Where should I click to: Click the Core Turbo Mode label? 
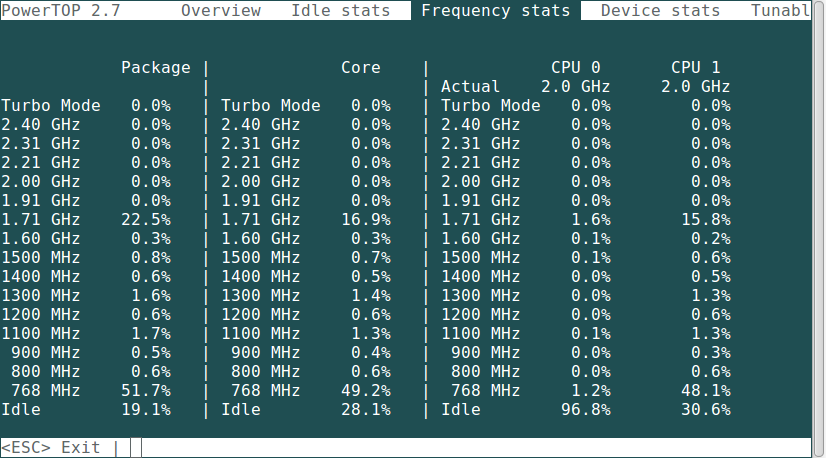271,105
